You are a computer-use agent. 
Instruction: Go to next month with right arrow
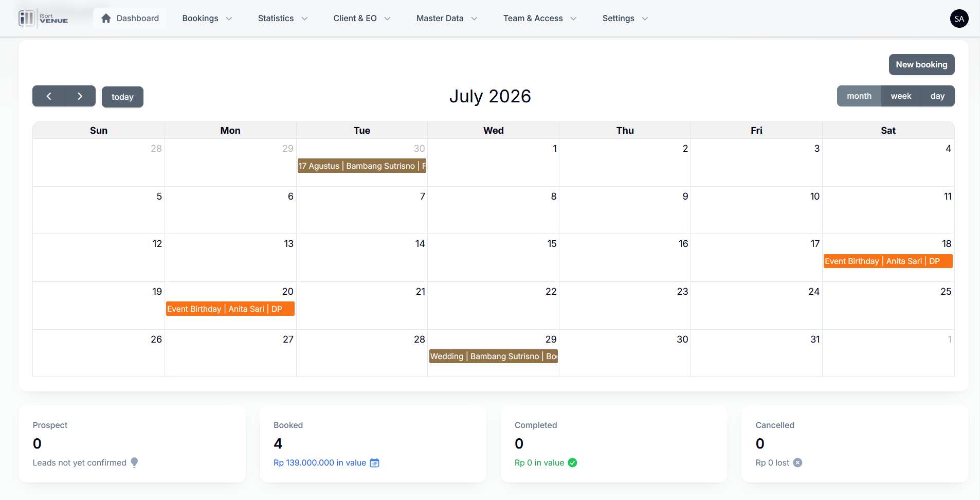(x=80, y=96)
